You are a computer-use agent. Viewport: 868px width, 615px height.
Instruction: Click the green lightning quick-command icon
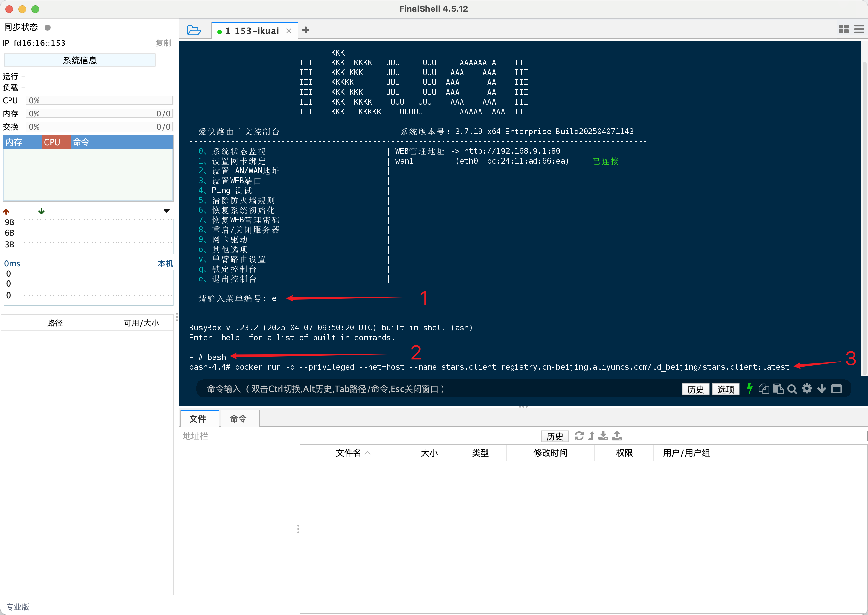pyautogui.click(x=750, y=389)
